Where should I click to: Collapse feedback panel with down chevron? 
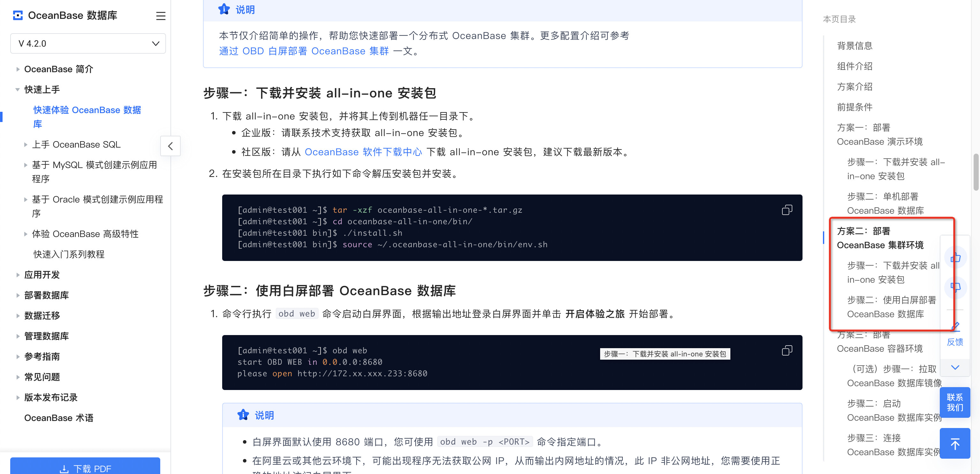[955, 367]
